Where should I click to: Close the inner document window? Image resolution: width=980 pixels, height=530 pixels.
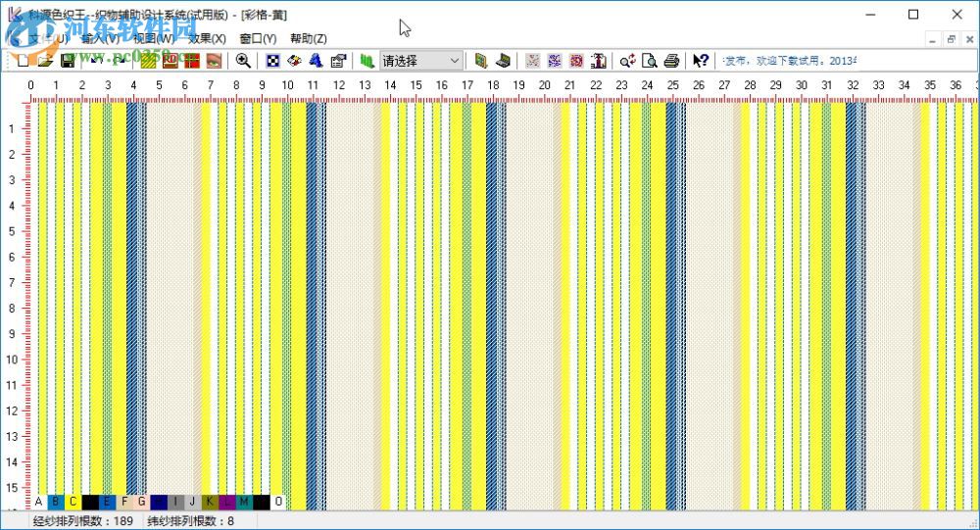coord(970,39)
